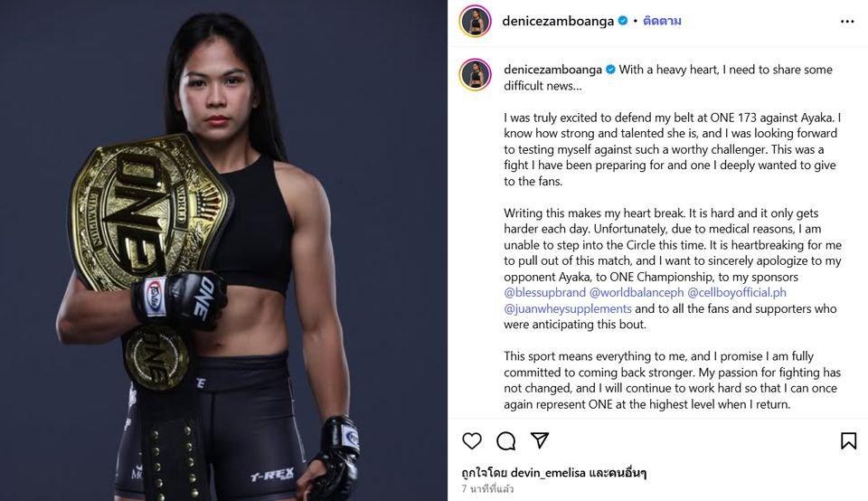This screenshot has width=868, height=501.
Task: Open caption profile avatar
Action: click(475, 74)
